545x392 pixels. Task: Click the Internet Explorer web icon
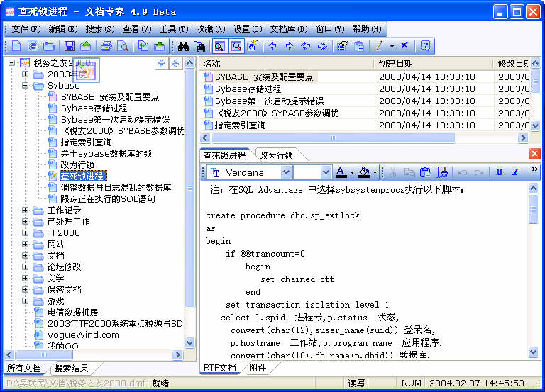coord(33,46)
